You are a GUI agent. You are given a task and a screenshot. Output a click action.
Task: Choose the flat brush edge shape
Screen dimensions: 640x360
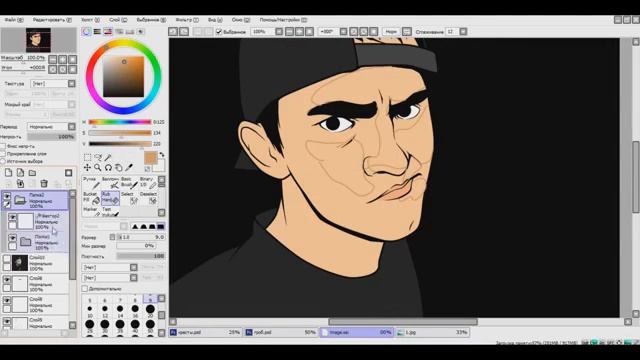(161, 226)
